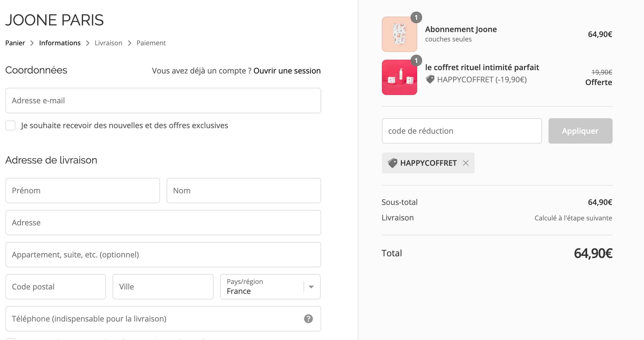Expand the Pays/région dropdown arrow
Screen dimensions: 644x340
coord(311,287)
